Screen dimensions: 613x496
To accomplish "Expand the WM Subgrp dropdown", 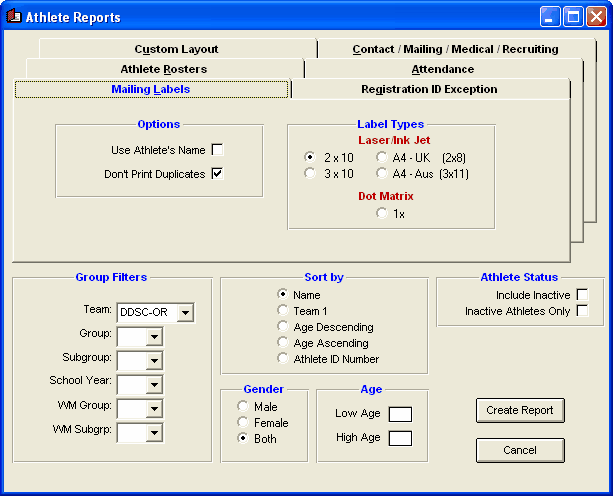I will pos(153,433).
